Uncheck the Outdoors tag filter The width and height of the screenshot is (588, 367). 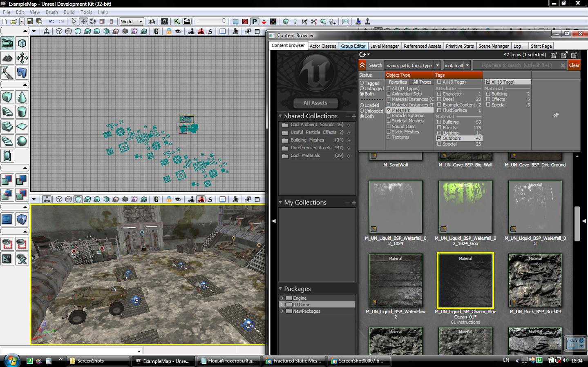439,138
